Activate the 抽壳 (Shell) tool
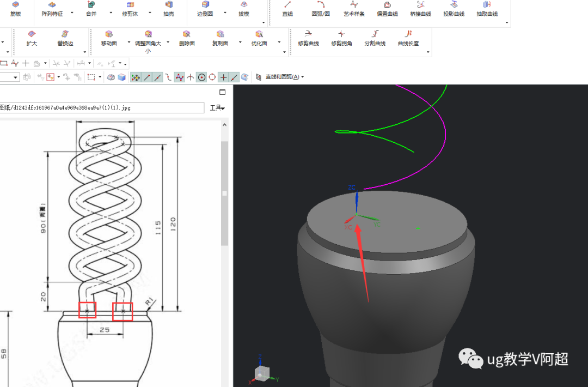The image size is (588, 387). pos(169,9)
